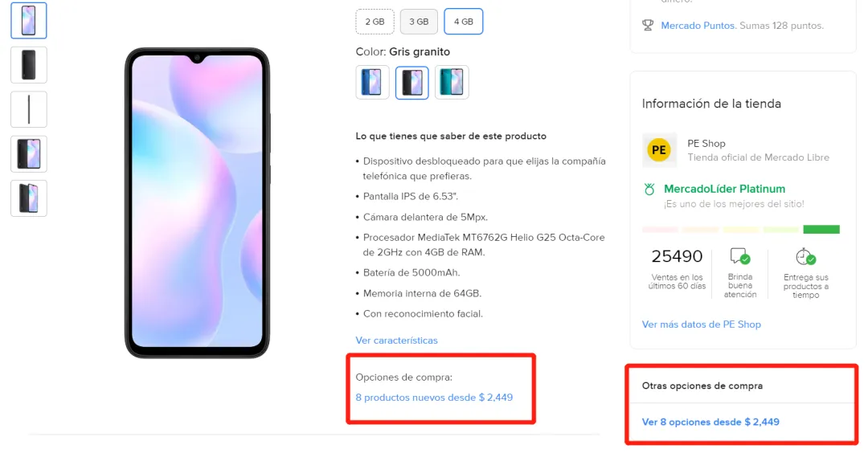The width and height of the screenshot is (868, 453).
Task: Show the first front-view phone thumbnail
Action: (29, 20)
